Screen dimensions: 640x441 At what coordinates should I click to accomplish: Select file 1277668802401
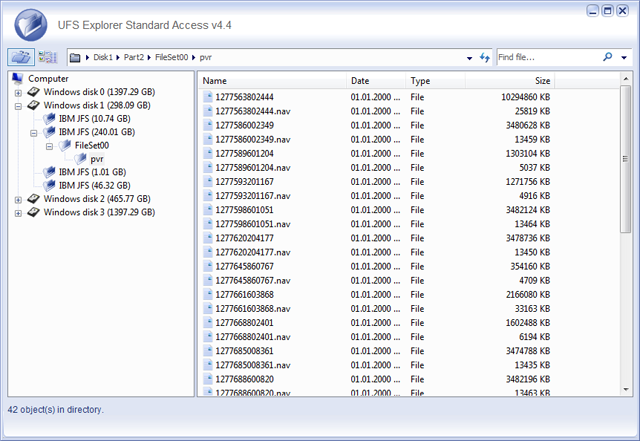tap(244, 323)
